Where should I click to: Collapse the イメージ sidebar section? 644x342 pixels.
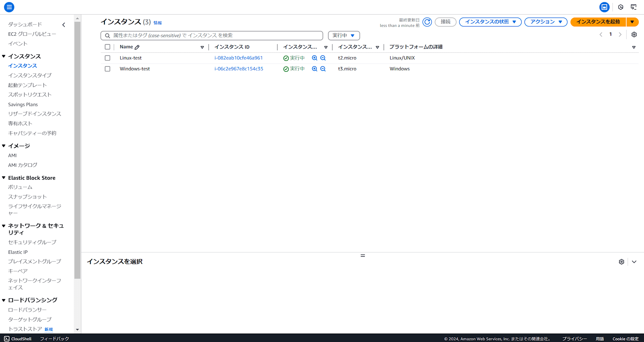click(4, 146)
